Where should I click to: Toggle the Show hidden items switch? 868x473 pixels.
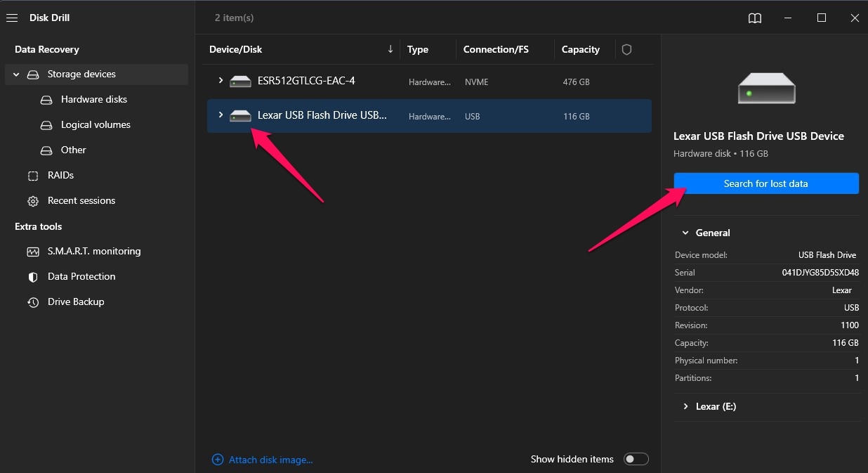coord(636,459)
